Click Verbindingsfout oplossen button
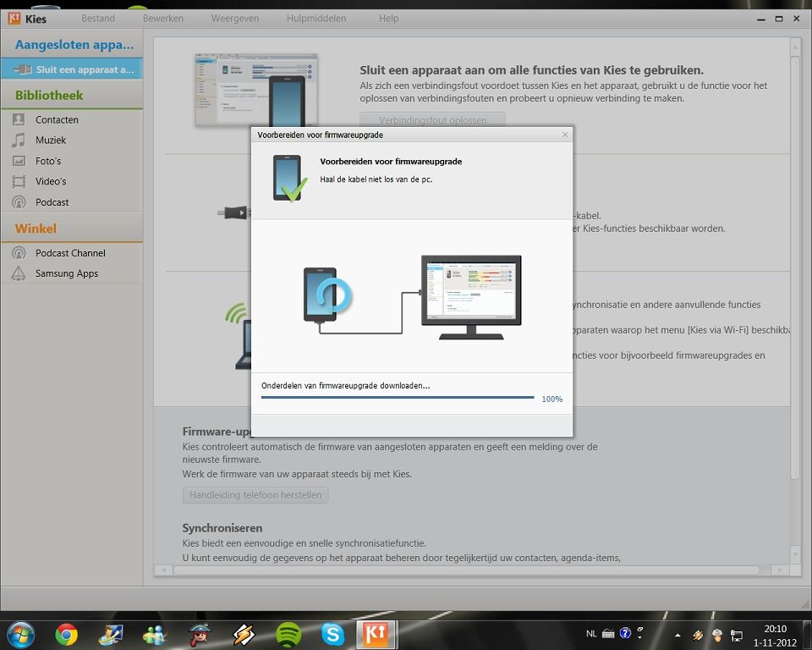 (x=432, y=119)
